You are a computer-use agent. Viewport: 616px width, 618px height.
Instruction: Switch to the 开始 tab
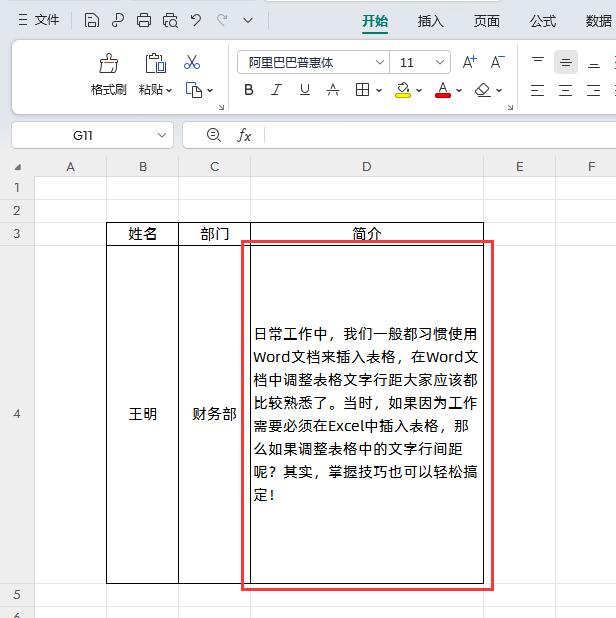(x=375, y=20)
